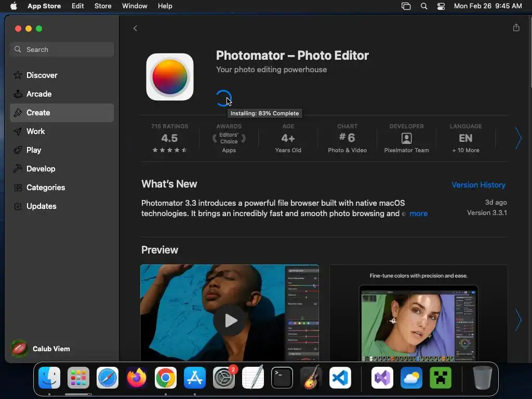This screenshot has height=399, width=532.
Task: Open TextEdit notepad from the Dock
Action: (x=253, y=378)
